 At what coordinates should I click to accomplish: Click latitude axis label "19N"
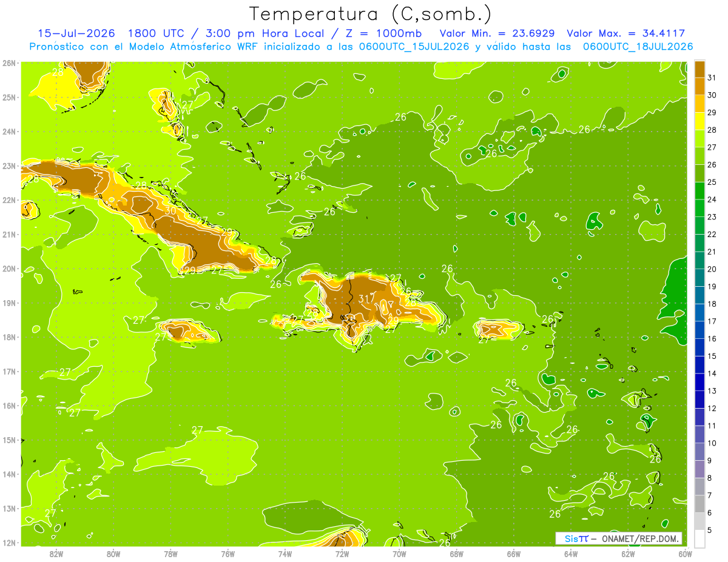click(8, 303)
